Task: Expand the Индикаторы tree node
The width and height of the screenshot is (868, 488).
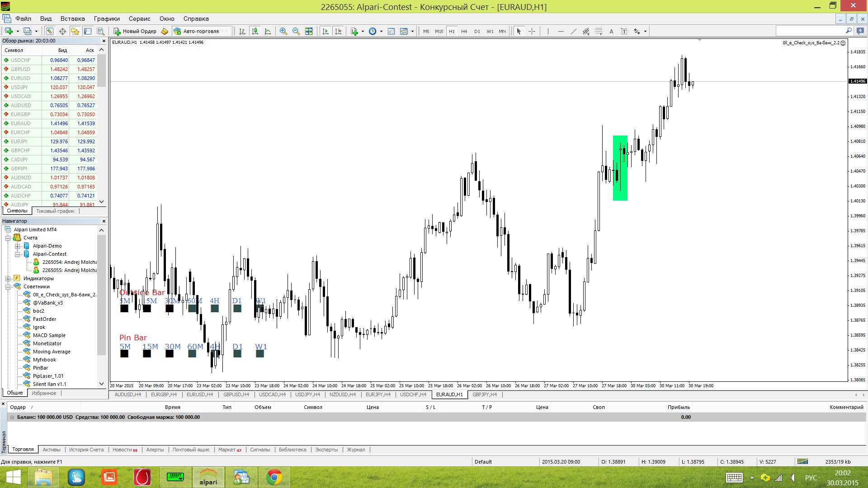Action: pyautogui.click(x=8, y=279)
